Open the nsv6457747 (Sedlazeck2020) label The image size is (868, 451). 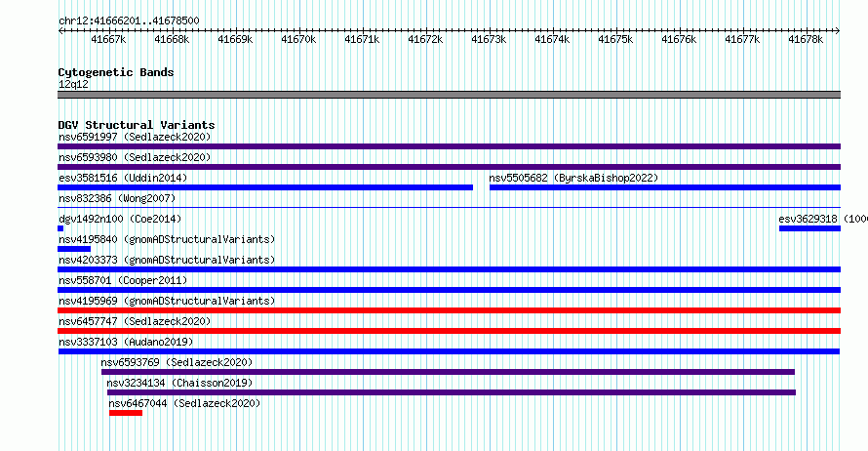tap(135, 321)
